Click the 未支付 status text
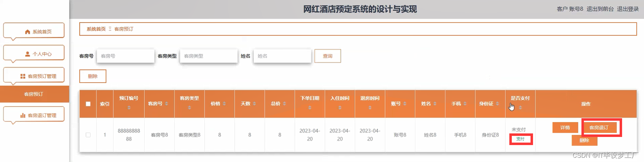This screenshot has height=162, width=644. pyautogui.click(x=519, y=130)
